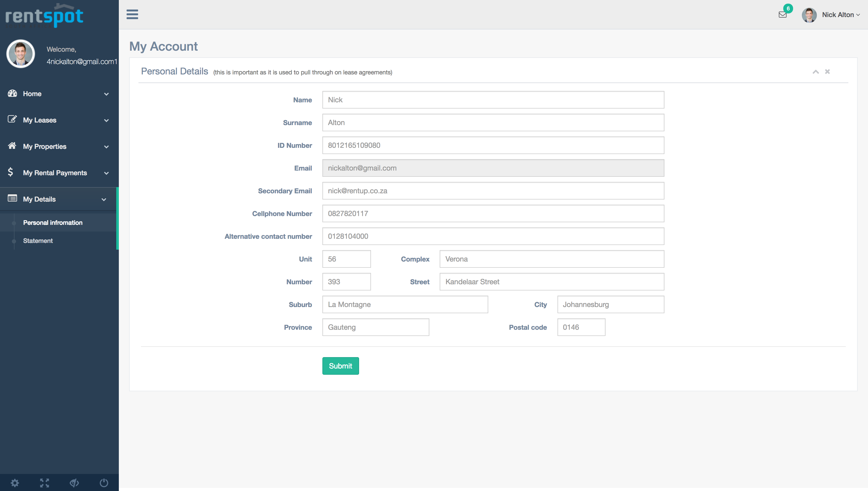The image size is (868, 491).
Task: Click the Unit input field
Action: coord(346,259)
